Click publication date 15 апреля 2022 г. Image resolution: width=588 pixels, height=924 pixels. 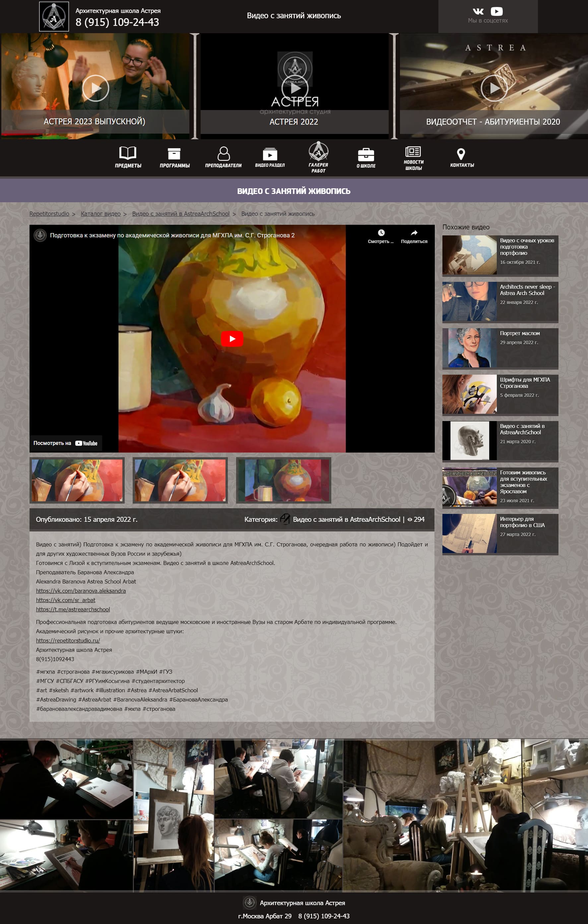pos(110,519)
